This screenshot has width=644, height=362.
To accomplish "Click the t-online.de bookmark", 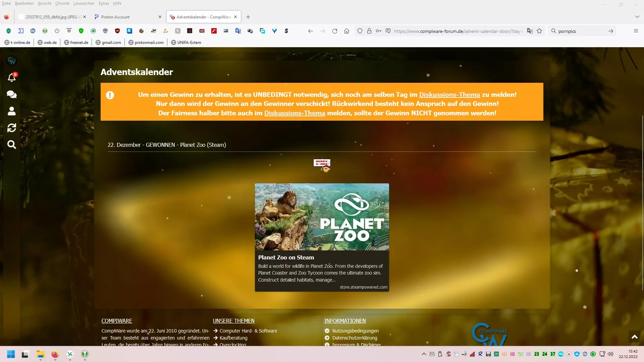I will click(17, 43).
